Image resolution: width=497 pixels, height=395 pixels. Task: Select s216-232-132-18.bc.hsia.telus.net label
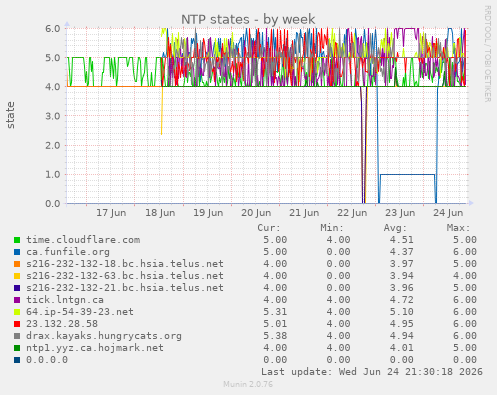[x=125, y=264]
